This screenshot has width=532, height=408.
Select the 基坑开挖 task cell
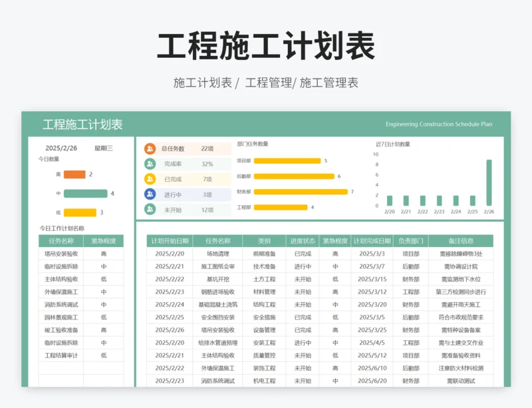[218, 280]
